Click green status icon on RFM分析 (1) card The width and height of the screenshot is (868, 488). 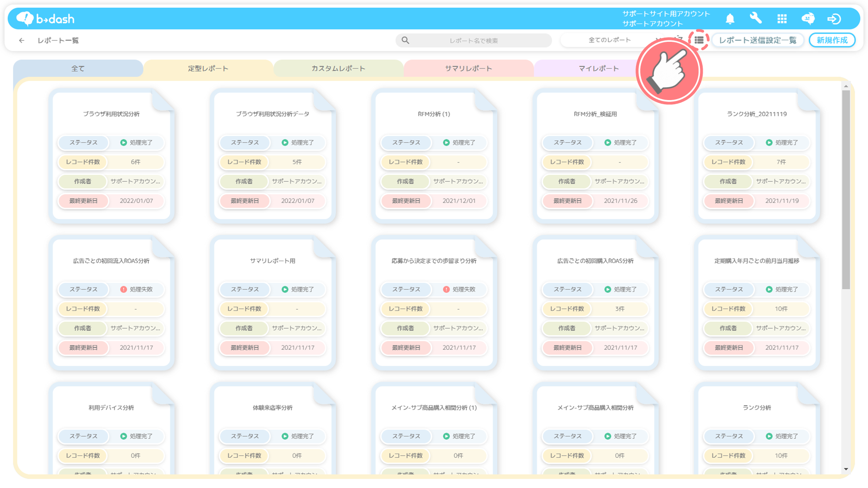click(x=446, y=143)
